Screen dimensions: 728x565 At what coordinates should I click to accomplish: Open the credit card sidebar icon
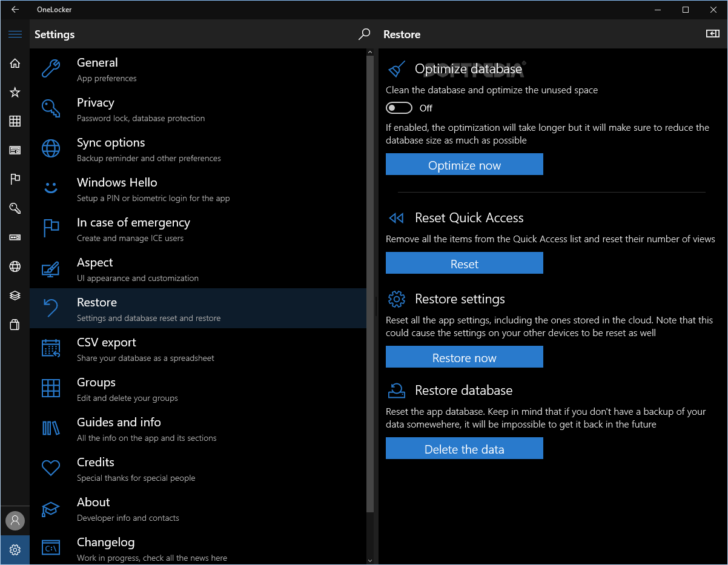point(15,150)
